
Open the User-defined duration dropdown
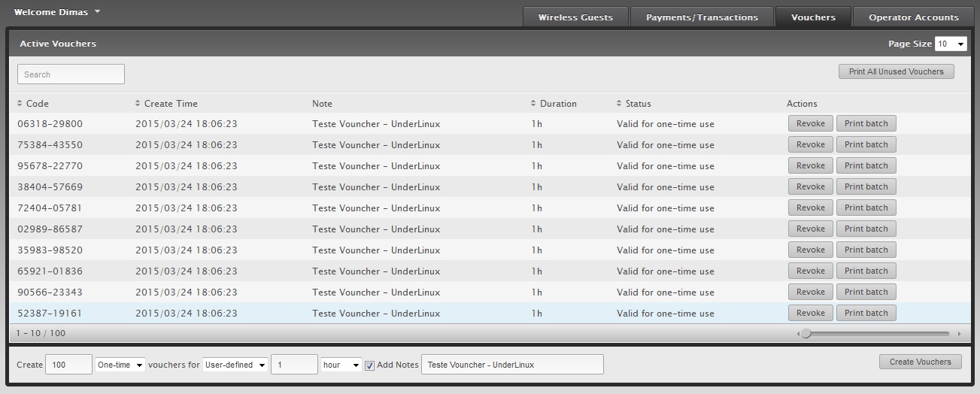(235, 365)
